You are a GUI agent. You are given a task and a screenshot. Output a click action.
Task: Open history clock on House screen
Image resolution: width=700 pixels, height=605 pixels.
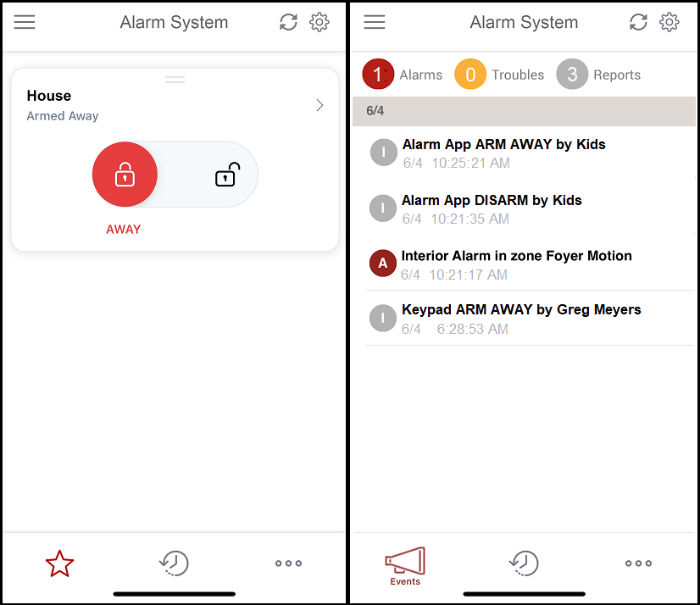pos(174,563)
